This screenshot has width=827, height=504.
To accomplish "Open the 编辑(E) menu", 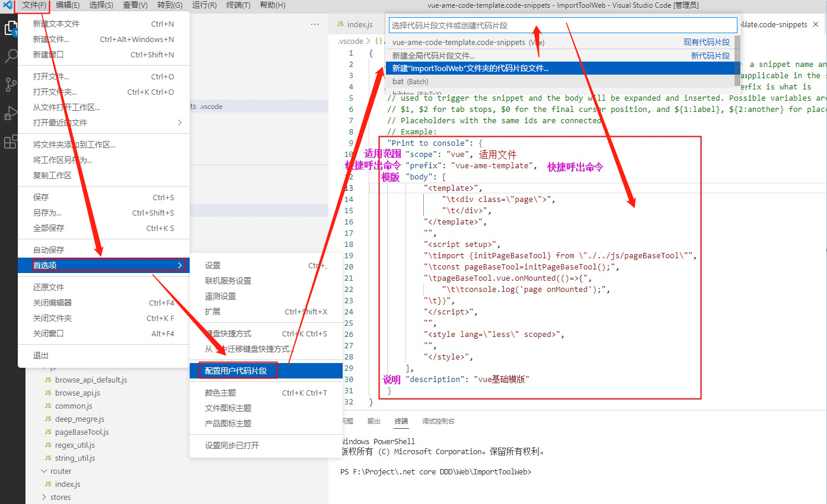I will coord(68,5).
